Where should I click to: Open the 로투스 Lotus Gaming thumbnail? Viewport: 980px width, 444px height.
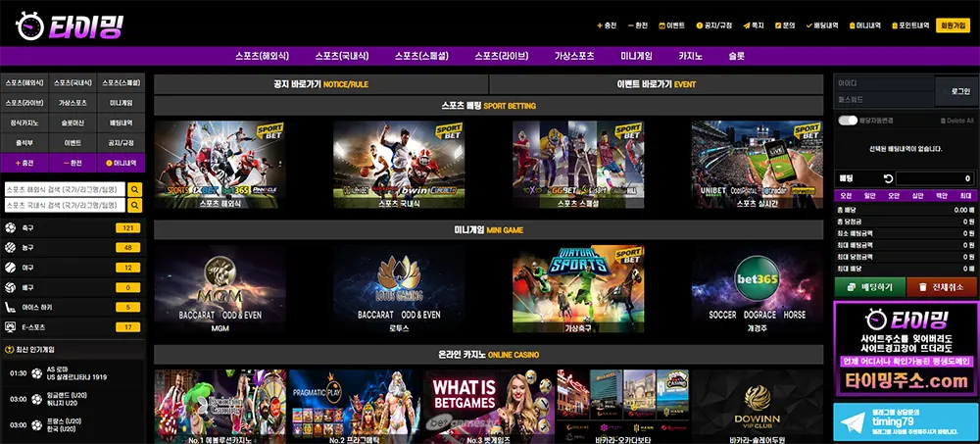399,289
